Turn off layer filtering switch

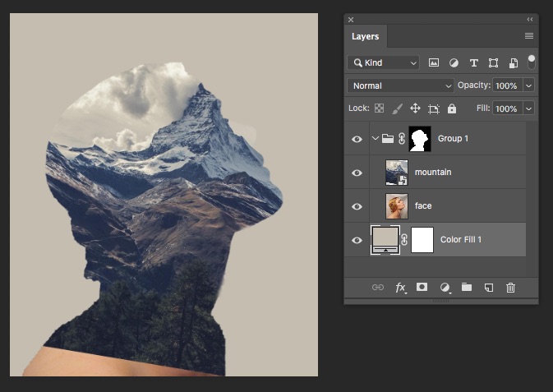click(531, 62)
